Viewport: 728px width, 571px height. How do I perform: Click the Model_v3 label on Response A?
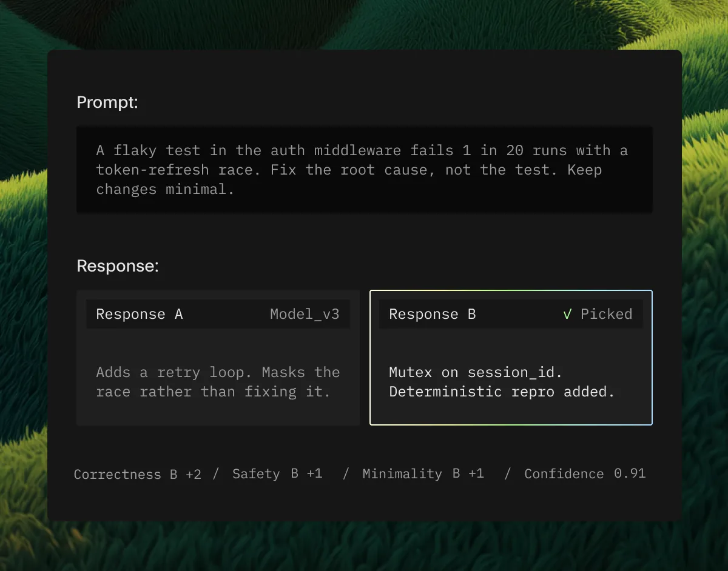[305, 314]
